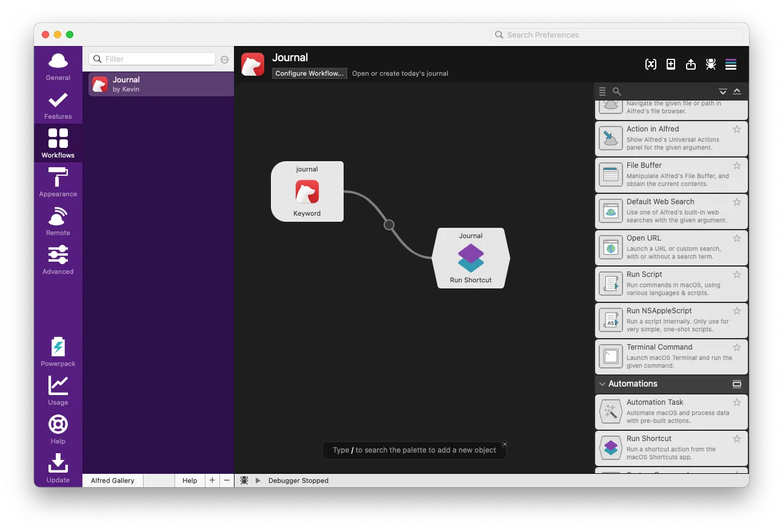Screen dimensions: 783x532
Task: Click the Help button in bottom bar
Action: point(190,480)
